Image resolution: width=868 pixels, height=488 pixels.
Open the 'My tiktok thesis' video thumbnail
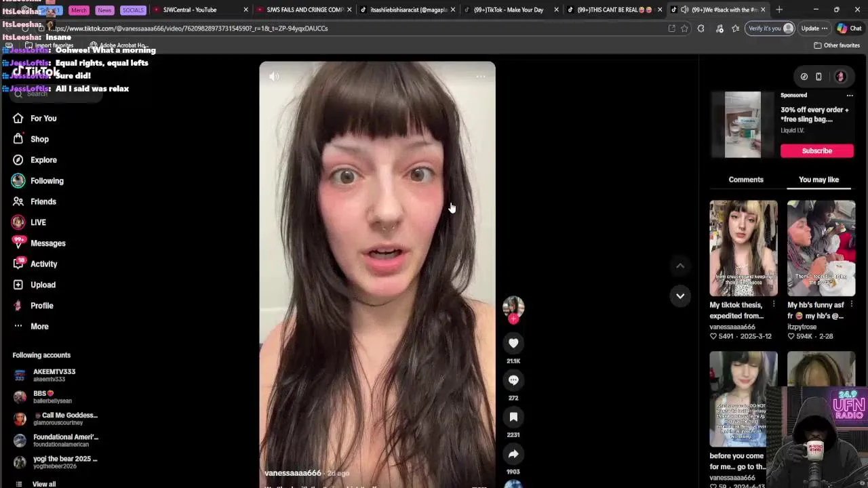click(x=743, y=248)
